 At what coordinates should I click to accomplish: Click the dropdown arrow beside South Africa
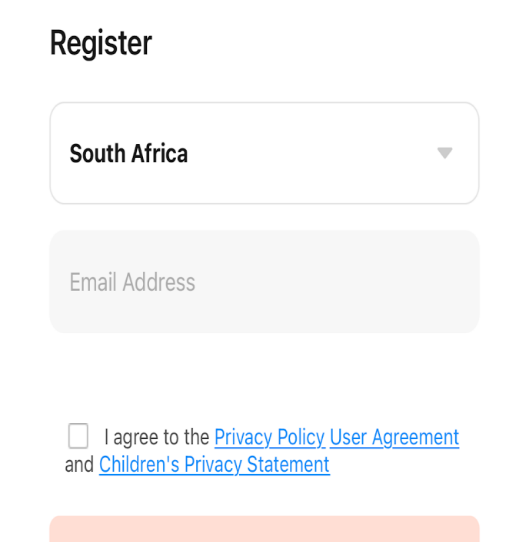[445, 153]
